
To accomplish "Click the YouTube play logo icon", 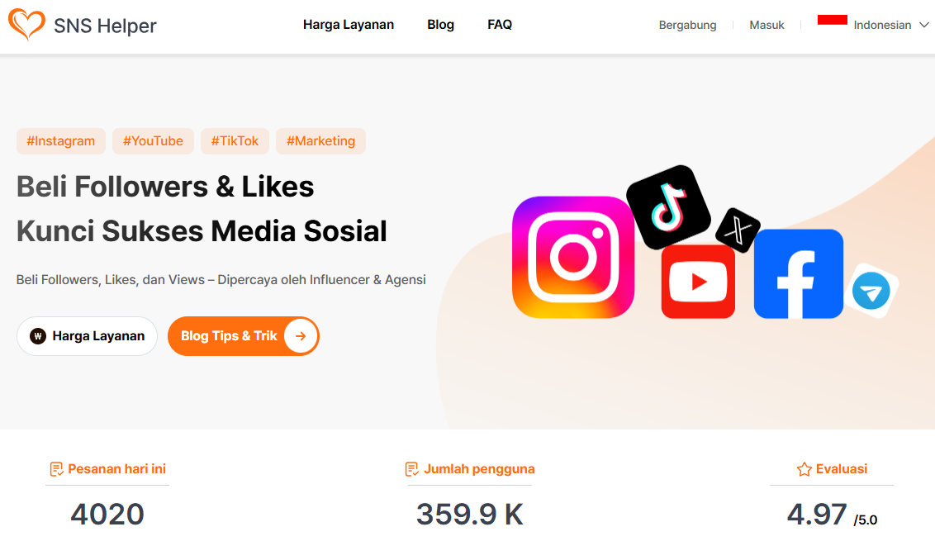I will click(698, 282).
